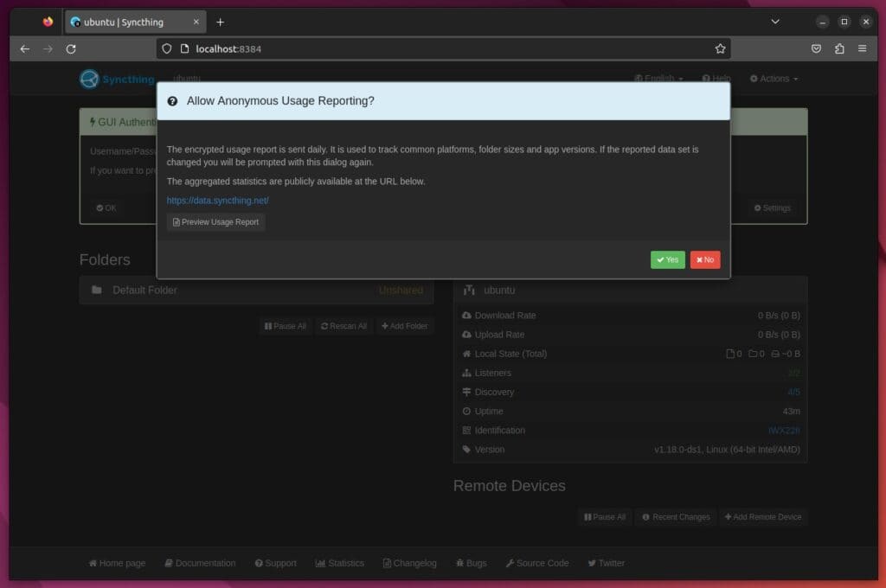The image size is (886, 588).
Task: Open Save to Pocket icon
Action: [x=816, y=49]
